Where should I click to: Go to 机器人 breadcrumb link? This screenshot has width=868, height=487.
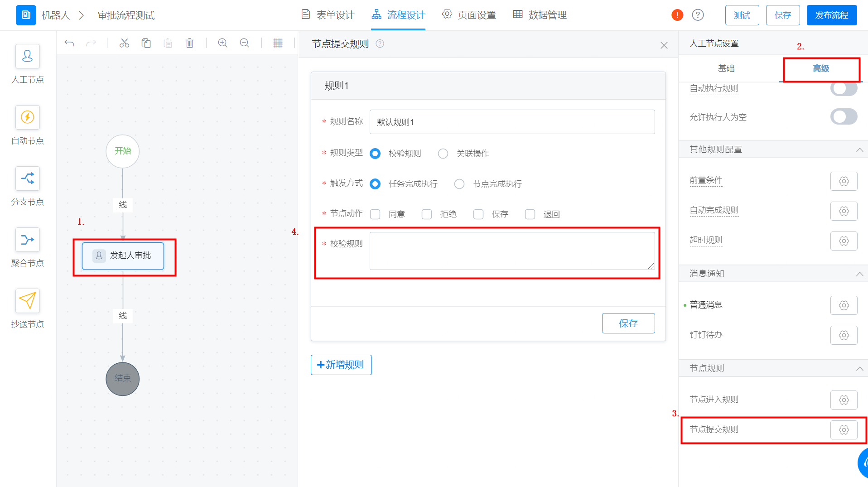pos(56,15)
